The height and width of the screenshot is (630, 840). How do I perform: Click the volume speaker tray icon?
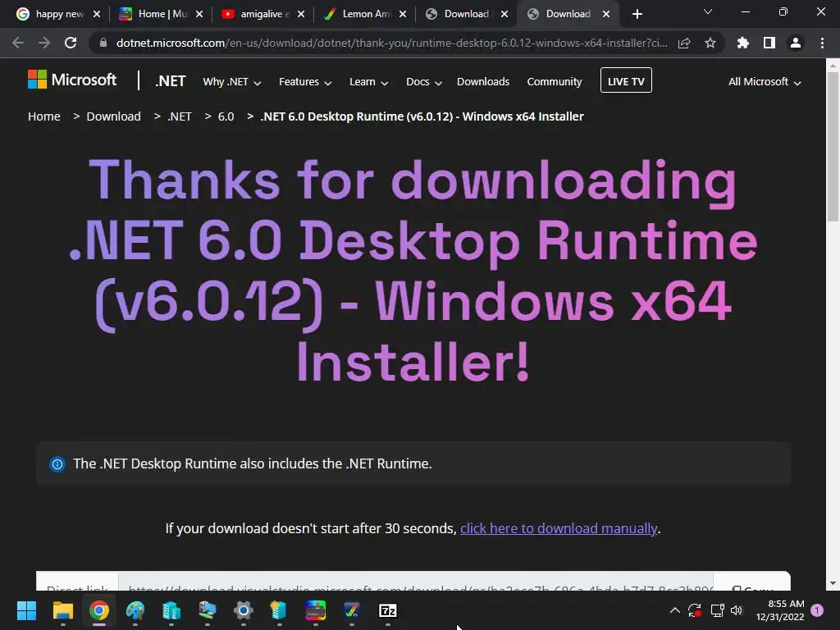point(737,610)
